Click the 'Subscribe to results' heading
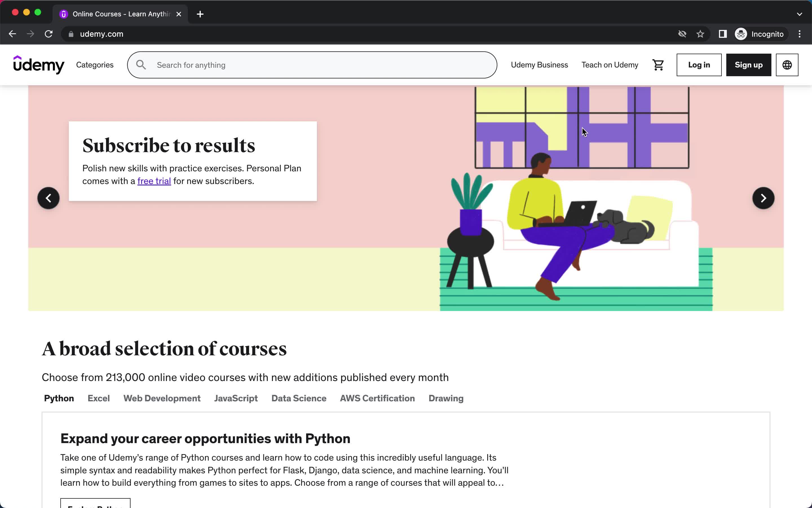Screen dimensions: 812x508 point(169,145)
